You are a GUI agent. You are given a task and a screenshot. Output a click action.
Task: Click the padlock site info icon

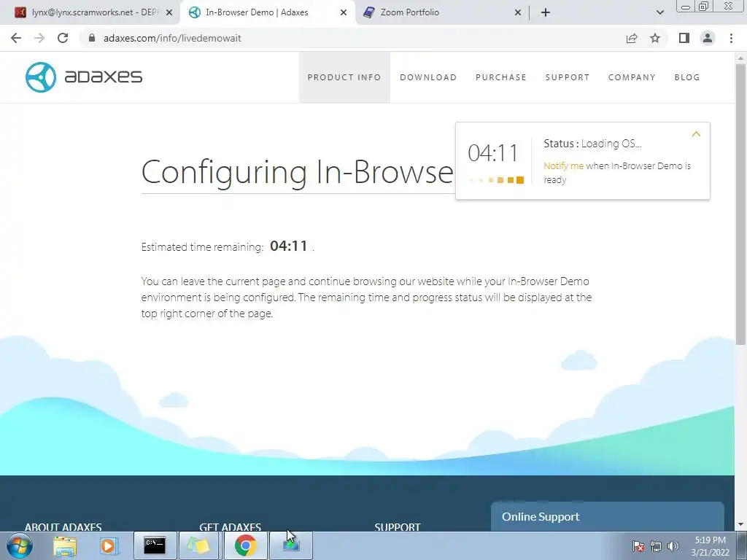92,38
